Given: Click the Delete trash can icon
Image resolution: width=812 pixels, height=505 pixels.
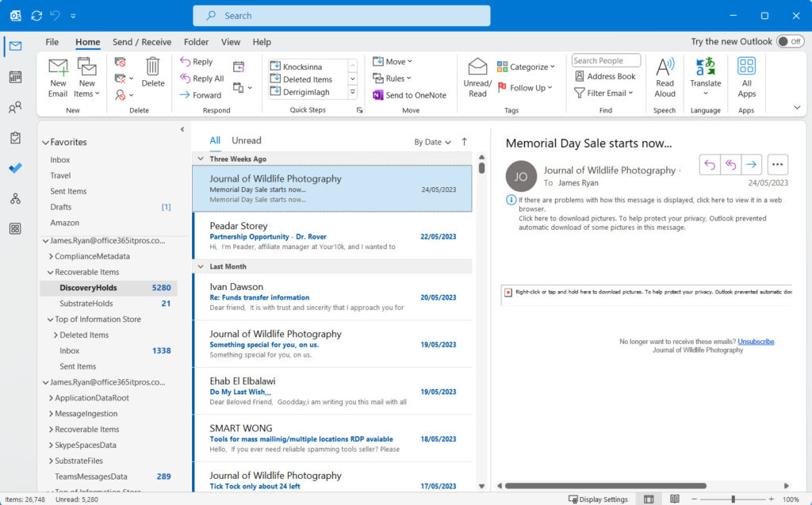Looking at the screenshot, I should [153, 72].
